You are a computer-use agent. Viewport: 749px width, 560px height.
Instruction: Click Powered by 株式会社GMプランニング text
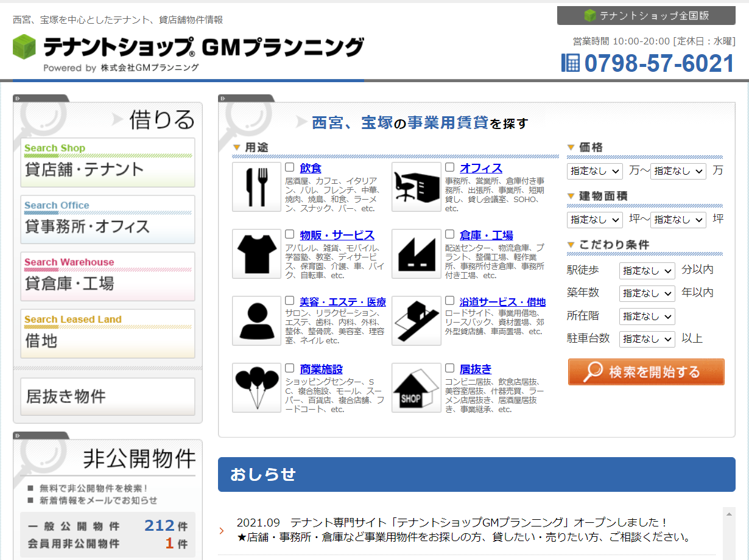(121, 68)
